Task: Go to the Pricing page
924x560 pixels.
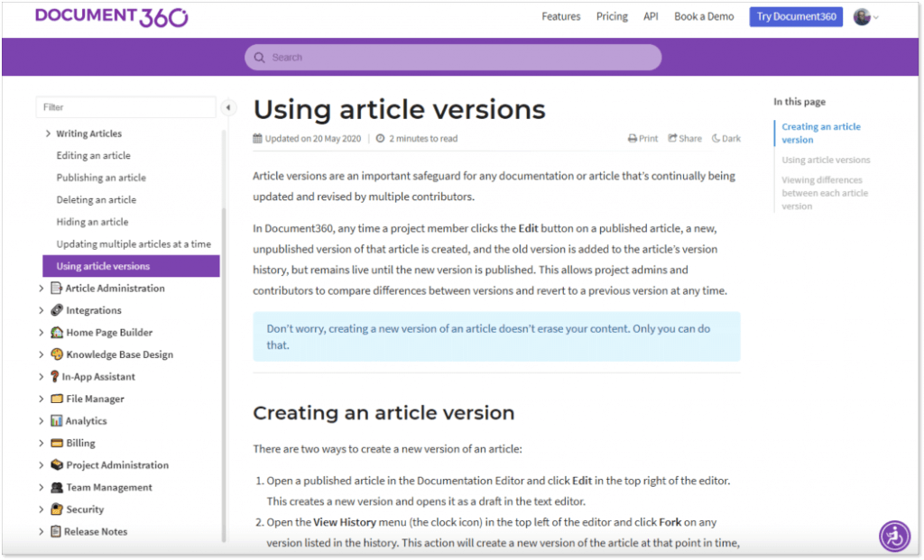Action: [612, 15]
